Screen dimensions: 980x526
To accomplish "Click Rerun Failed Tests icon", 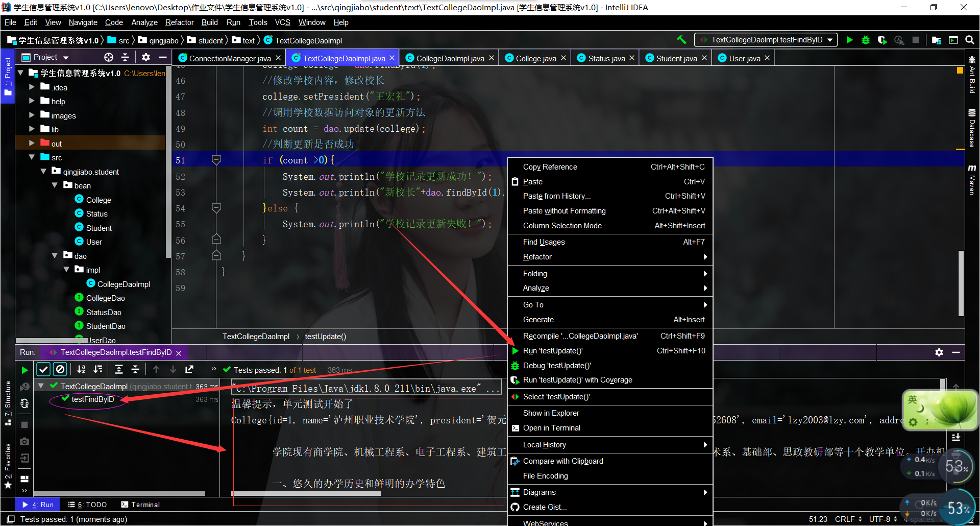I will tap(24, 387).
